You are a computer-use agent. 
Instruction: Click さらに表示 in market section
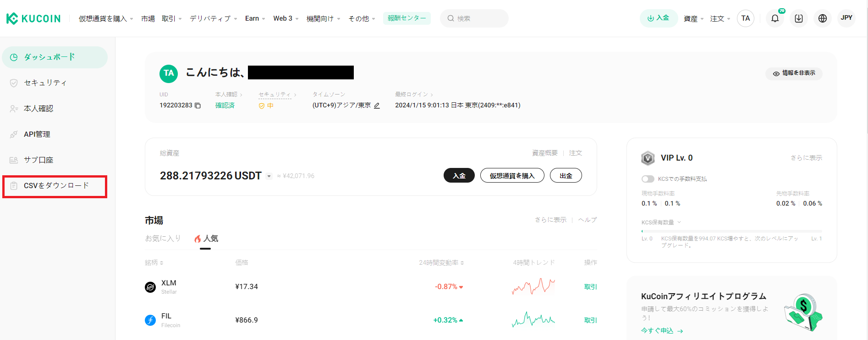pos(550,220)
